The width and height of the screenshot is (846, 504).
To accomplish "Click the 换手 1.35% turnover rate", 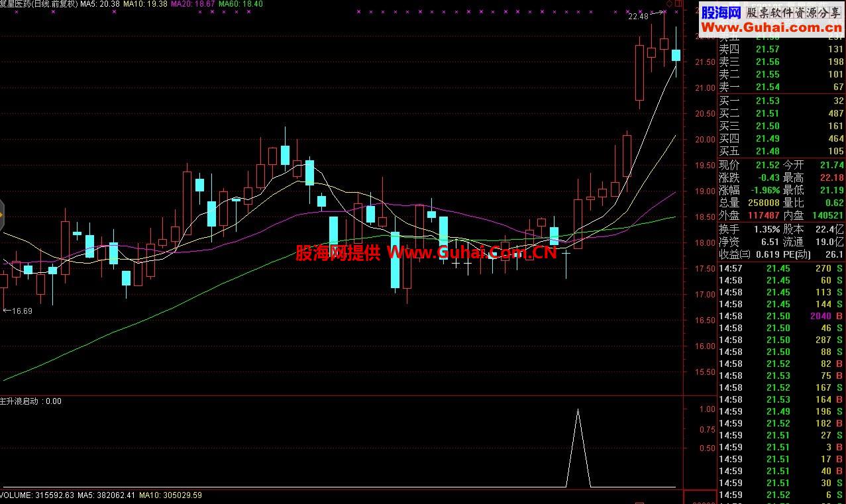I will (x=767, y=228).
